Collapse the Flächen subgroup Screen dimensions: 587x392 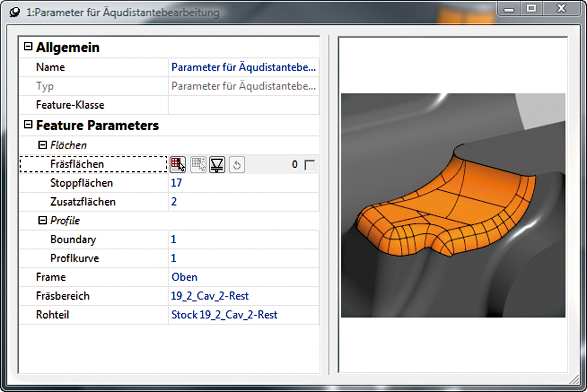click(42, 145)
